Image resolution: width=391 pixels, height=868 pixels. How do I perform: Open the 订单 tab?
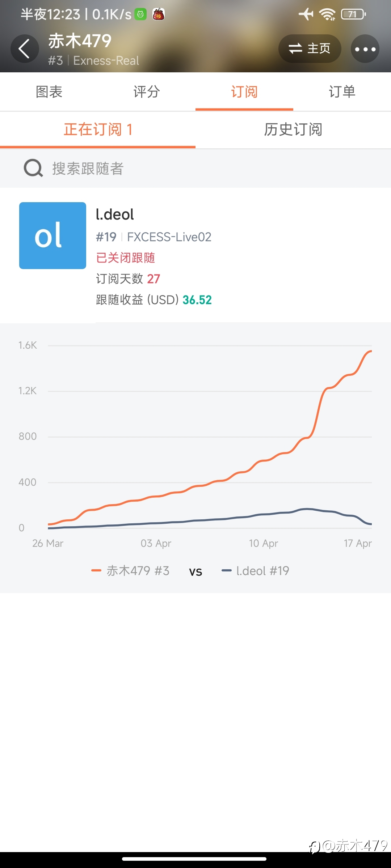click(x=342, y=92)
